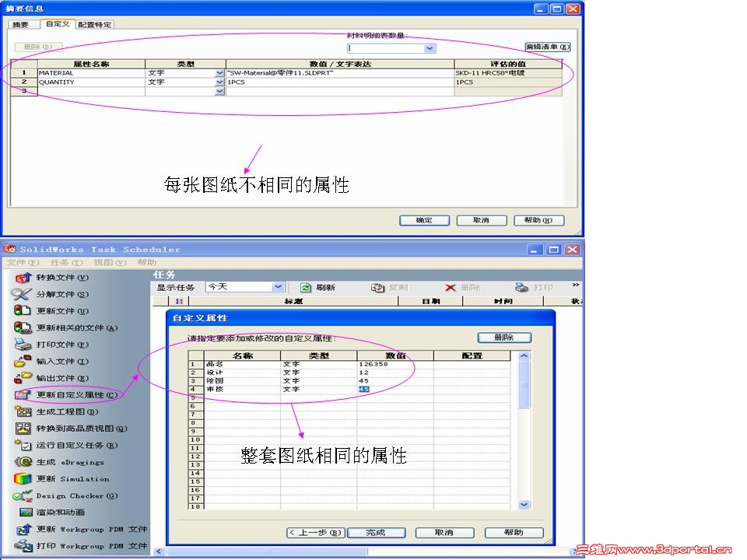
Task: Click the 打印 Workgroup PDM 文件 icon
Action: click(x=23, y=546)
